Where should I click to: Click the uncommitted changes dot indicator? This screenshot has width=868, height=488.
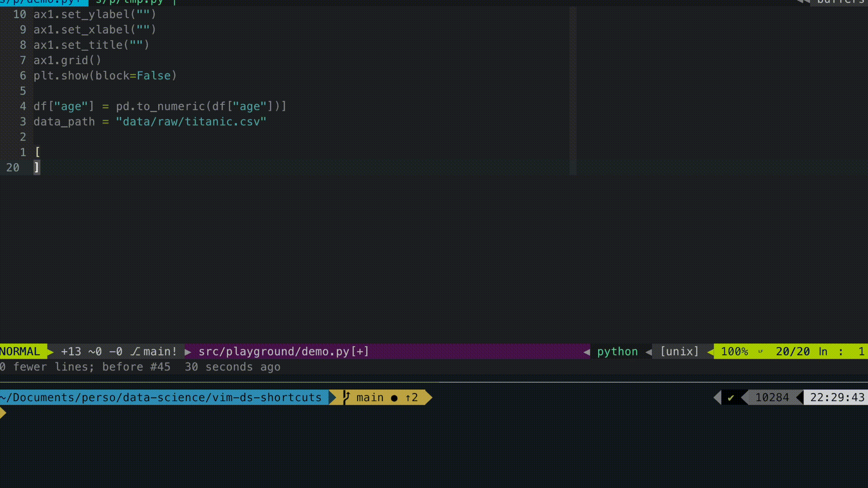coord(394,398)
